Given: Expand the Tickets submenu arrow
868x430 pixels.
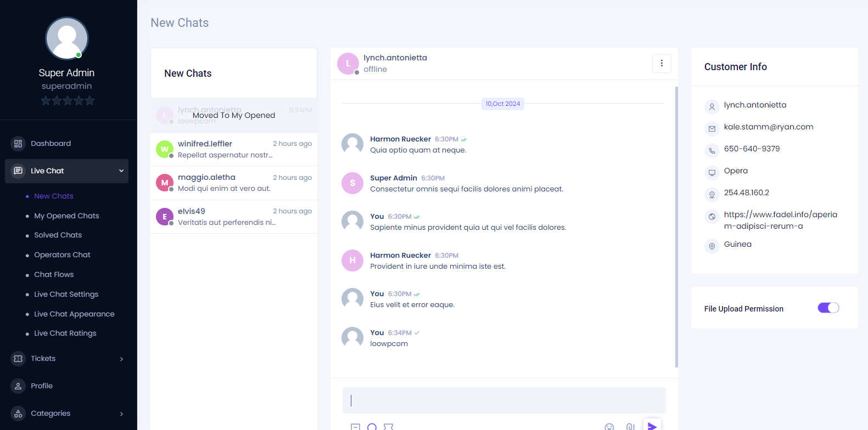Looking at the screenshot, I should pyautogui.click(x=121, y=359).
